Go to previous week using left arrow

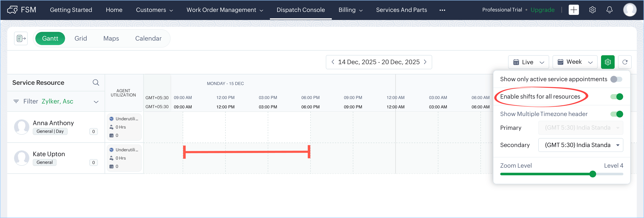[333, 62]
